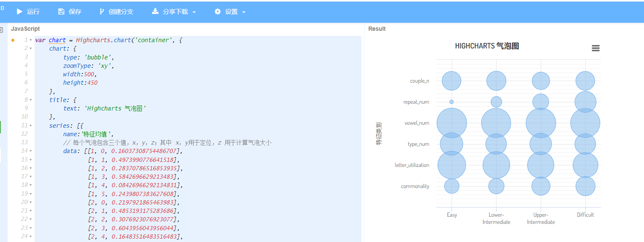Click the commonality y-axis label

415,186
